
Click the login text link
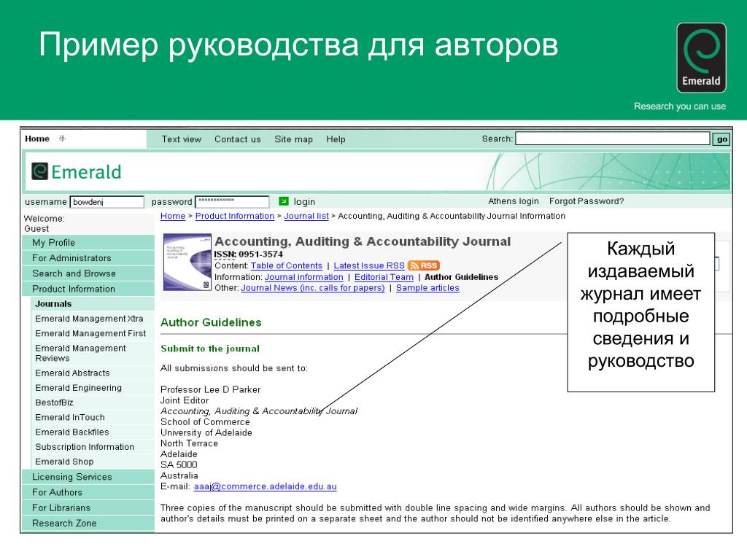pyautogui.click(x=304, y=201)
